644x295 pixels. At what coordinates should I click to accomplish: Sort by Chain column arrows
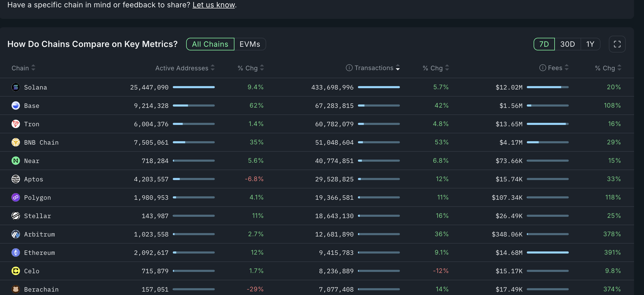point(33,68)
